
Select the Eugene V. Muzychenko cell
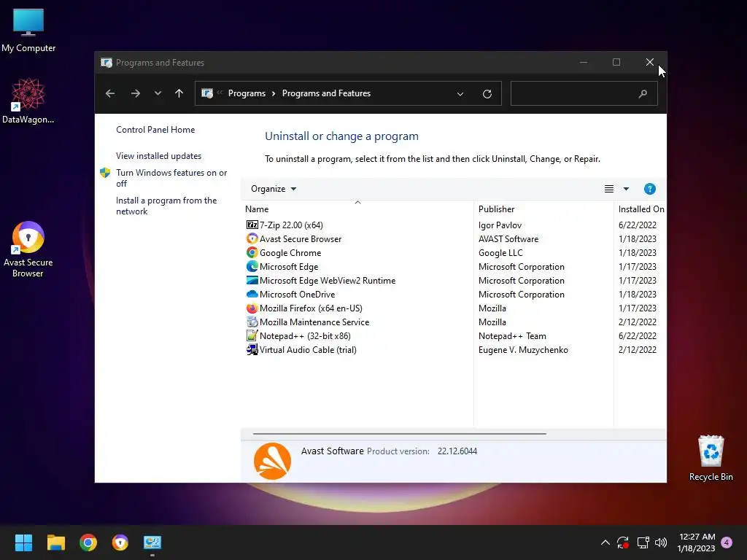523,349
